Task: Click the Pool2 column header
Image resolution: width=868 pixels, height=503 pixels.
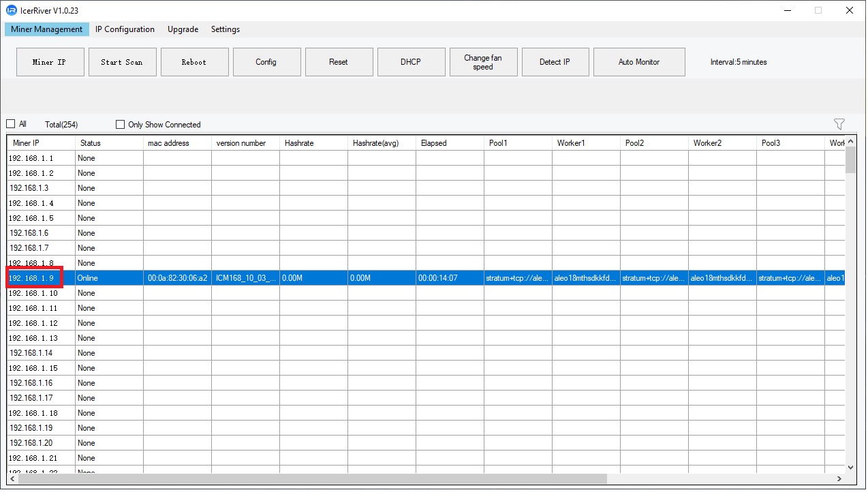Action: click(x=655, y=143)
